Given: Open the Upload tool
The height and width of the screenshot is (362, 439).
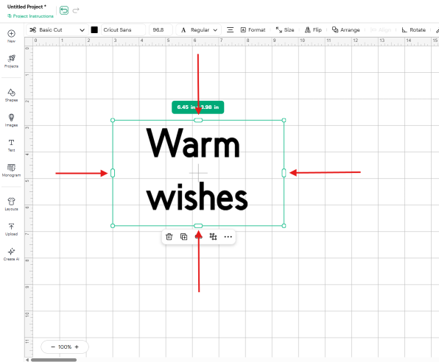Looking at the screenshot, I should [x=11, y=229].
